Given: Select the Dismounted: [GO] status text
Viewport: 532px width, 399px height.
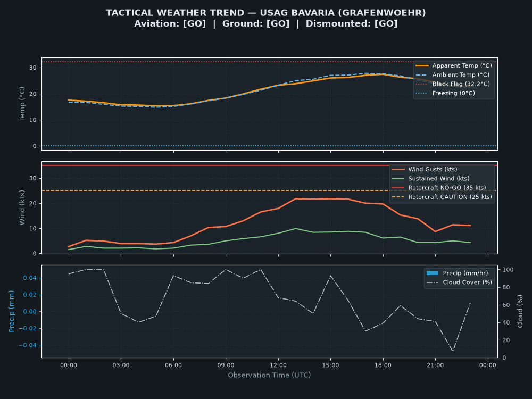Looking at the screenshot, I should coord(352,24).
